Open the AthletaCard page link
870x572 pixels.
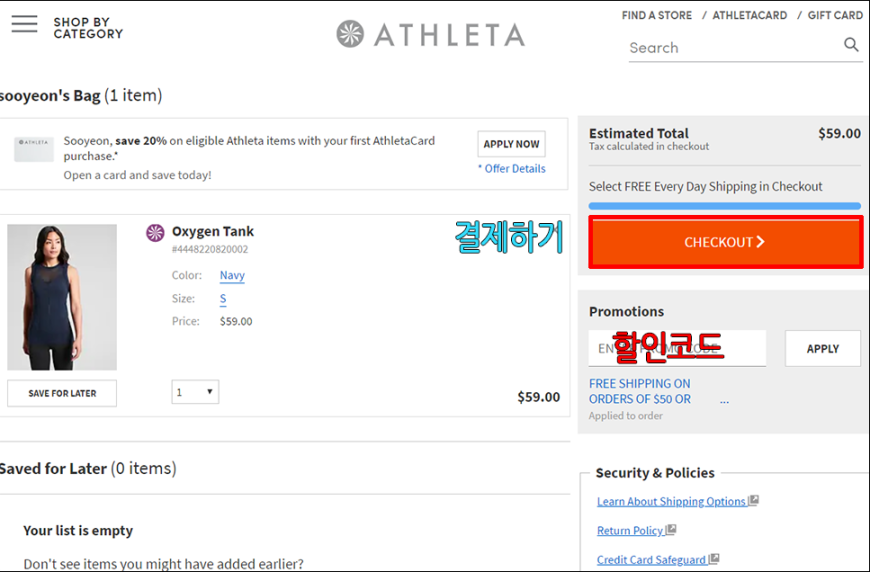click(750, 16)
